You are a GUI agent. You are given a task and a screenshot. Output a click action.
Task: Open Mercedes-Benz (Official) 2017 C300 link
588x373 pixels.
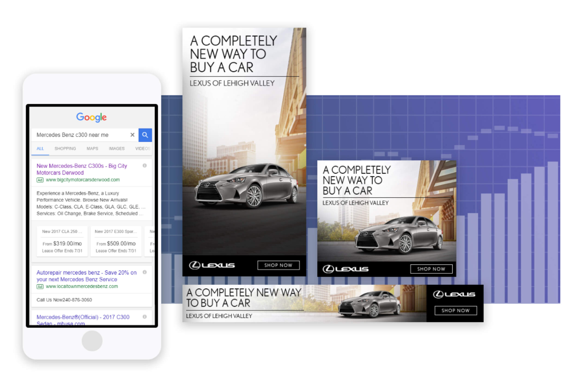click(x=83, y=320)
